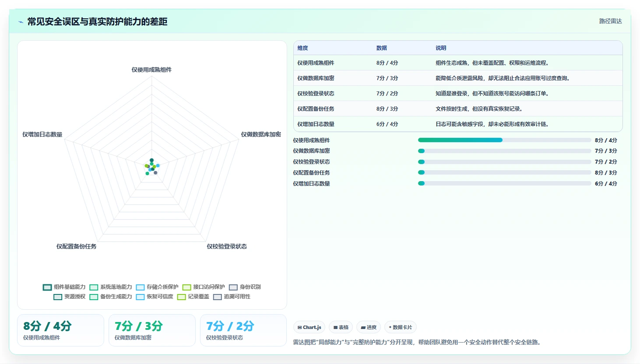This screenshot has height=364, width=640.
Task: Click the 维度 column header
Action: [303, 48]
